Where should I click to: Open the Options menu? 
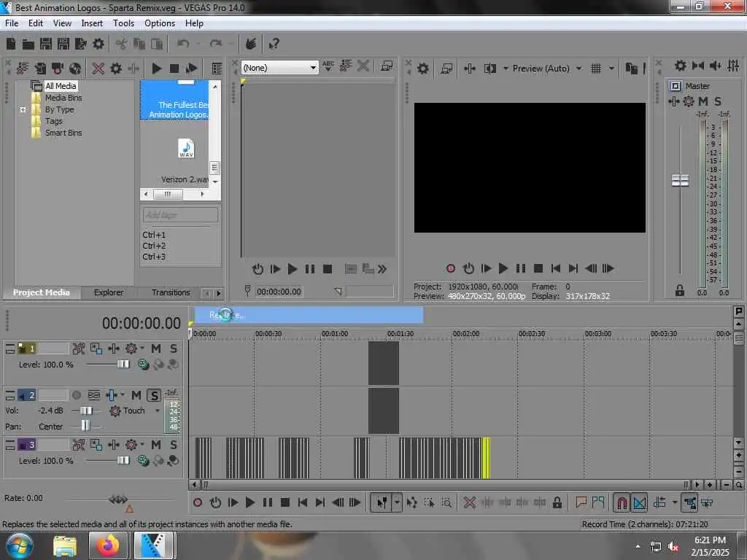[160, 23]
